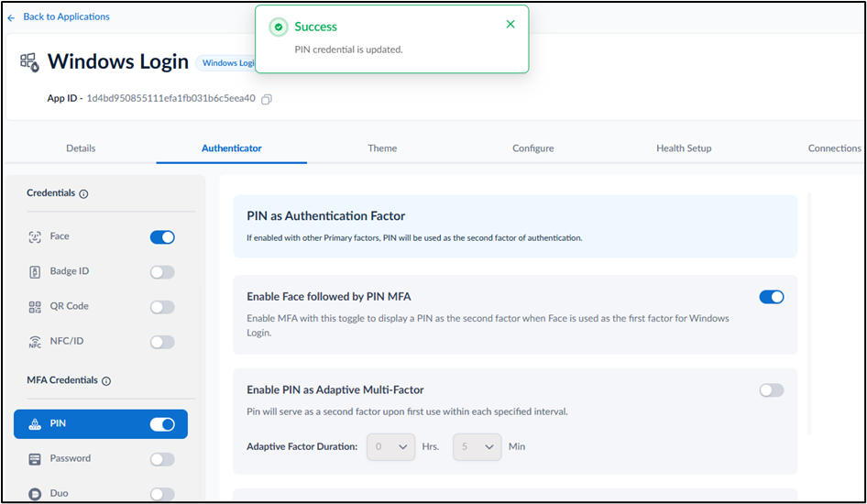
Task: Disable Face followed by PIN MFA toggle
Action: [772, 297]
